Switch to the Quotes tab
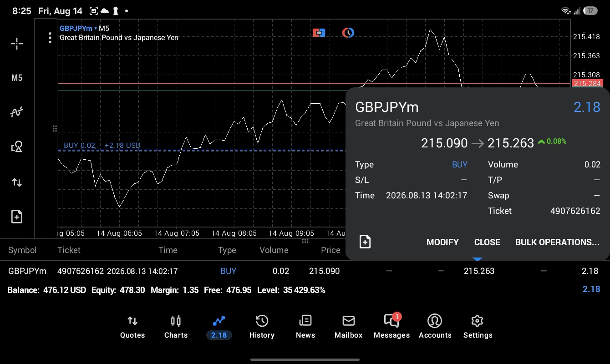Viewport: 610px width, 364px height. (x=132, y=327)
